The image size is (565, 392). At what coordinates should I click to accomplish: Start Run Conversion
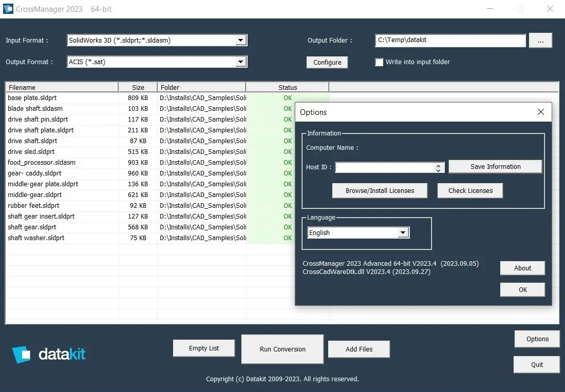[x=282, y=349]
